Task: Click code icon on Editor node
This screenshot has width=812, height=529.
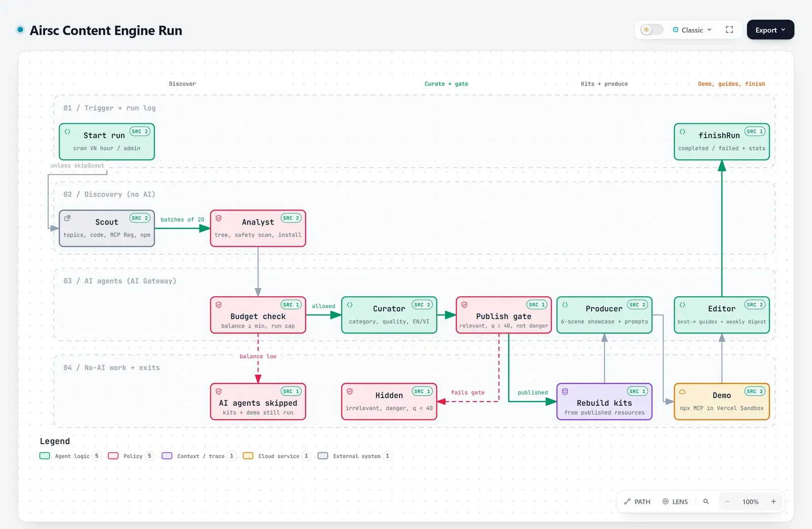Action: point(683,305)
